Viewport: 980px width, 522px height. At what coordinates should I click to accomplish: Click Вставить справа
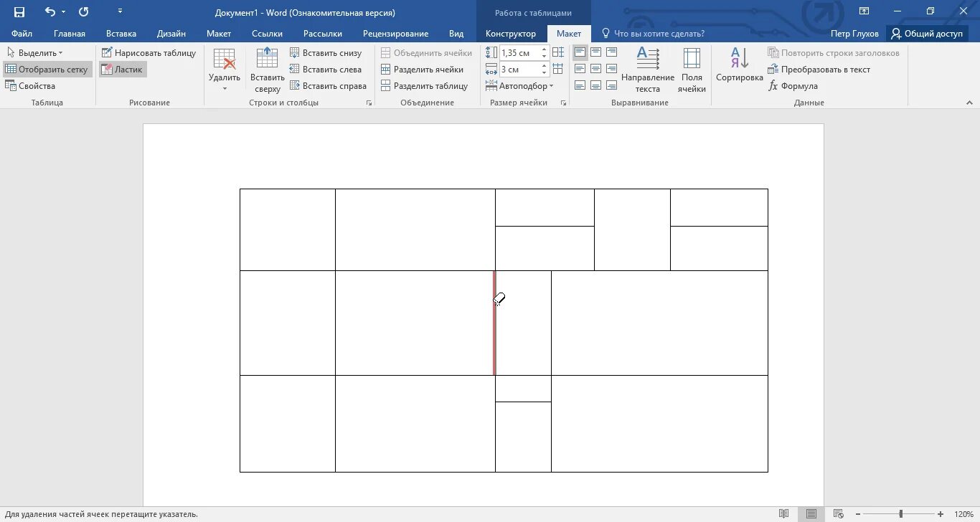329,86
